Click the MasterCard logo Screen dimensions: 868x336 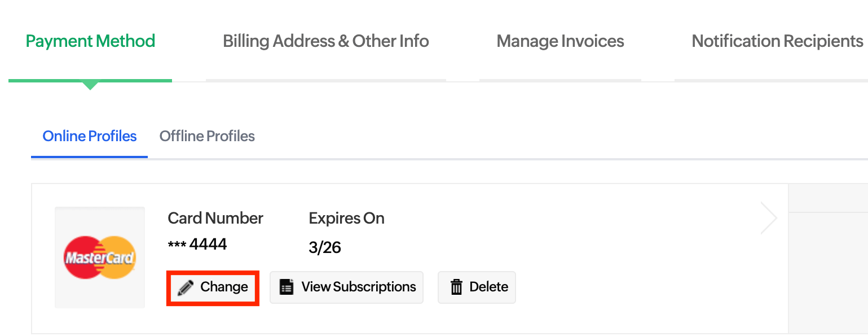[99, 257]
